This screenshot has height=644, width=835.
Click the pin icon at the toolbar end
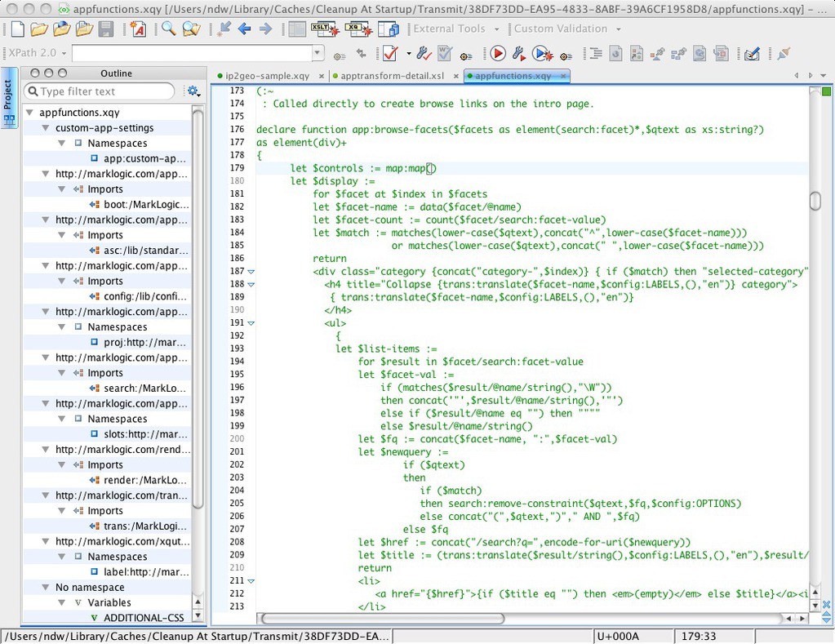click(784, 53)
